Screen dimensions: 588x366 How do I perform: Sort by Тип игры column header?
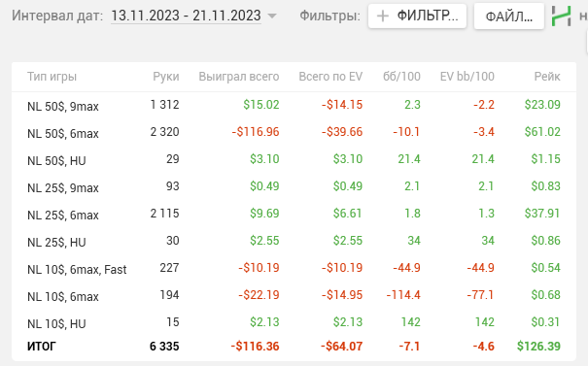click(52, 77)
